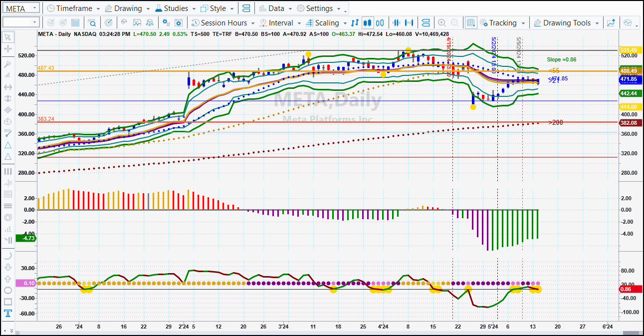The height and width of the screenshot is (336, 644).
Task: Click the circular target icon after search
Action: click(108, 23)
